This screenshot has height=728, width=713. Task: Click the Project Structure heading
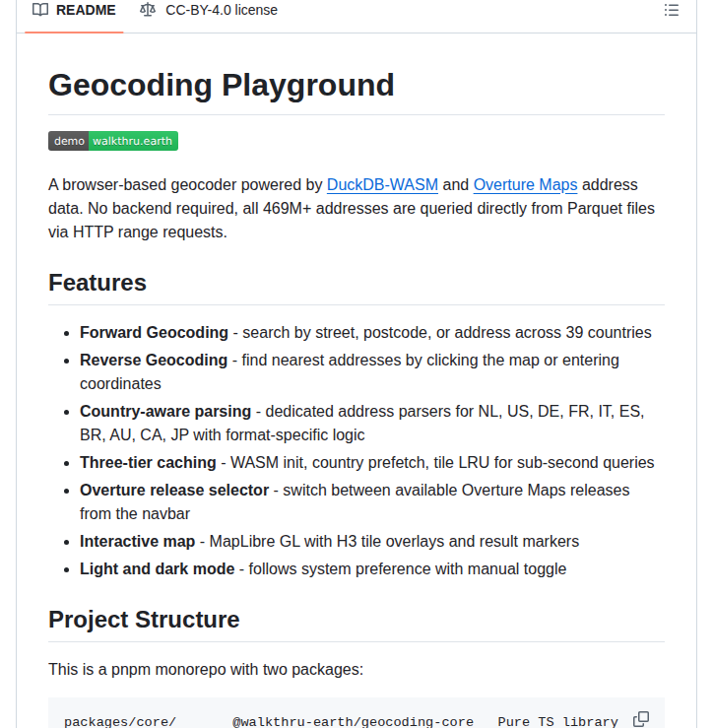(x=144, y=620)
